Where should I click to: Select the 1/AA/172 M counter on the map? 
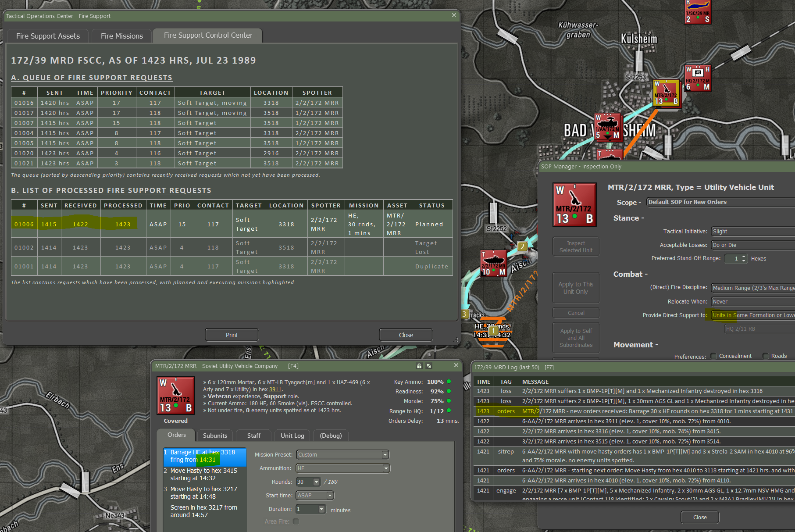click(x=607, y=127)
